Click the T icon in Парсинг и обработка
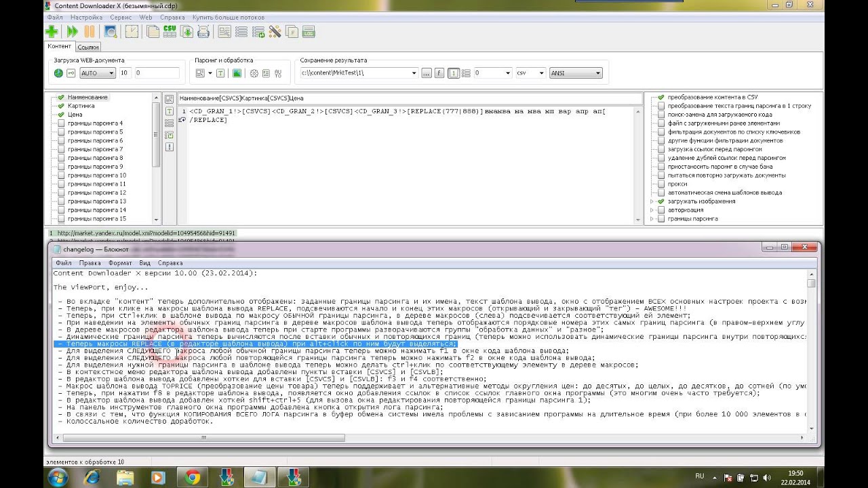 (x=220, y=73)
